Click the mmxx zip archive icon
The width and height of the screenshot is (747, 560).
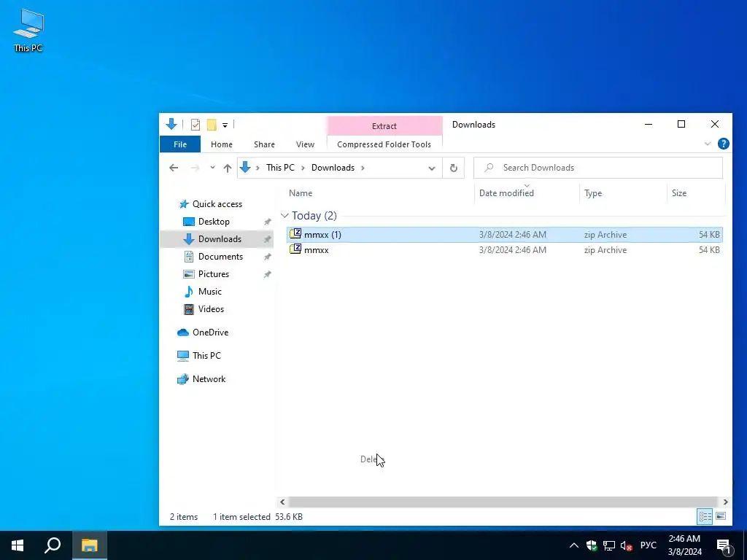point(295,249)
